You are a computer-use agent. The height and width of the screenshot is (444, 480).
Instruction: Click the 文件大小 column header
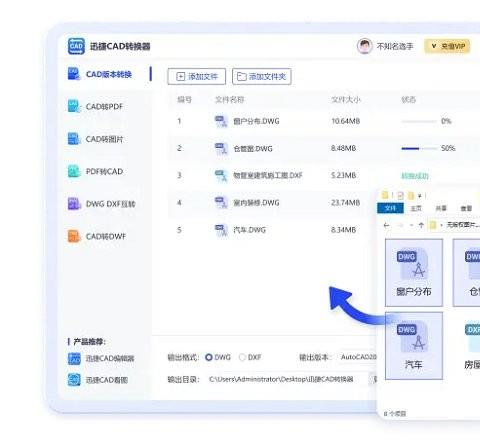coord(346,99)
